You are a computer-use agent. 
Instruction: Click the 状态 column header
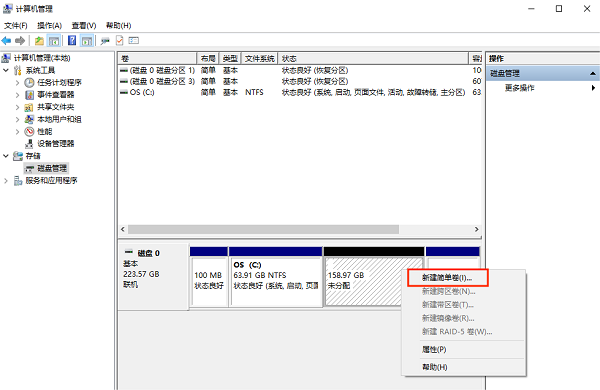coord(373,59)
